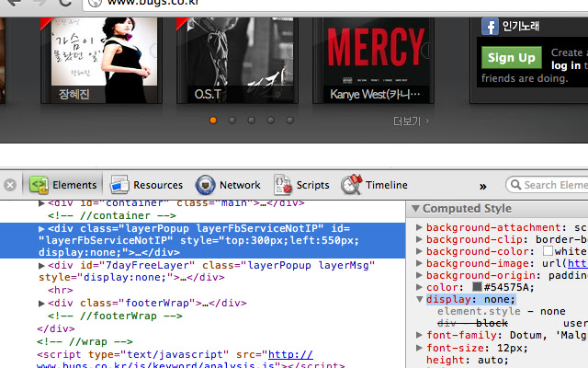Open the Timeline panel
The width and height of the screenshot is (588, 368).
374,185
